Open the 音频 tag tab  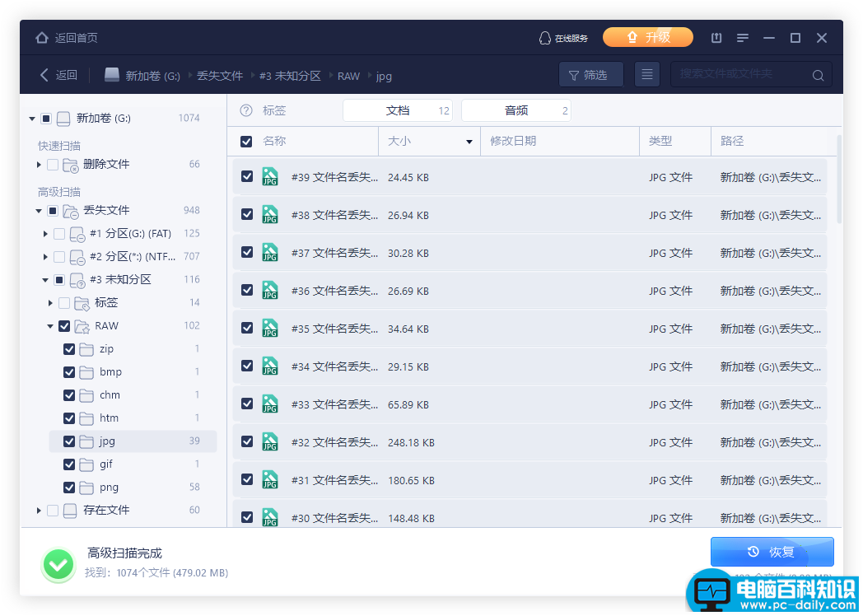(515, 110)
